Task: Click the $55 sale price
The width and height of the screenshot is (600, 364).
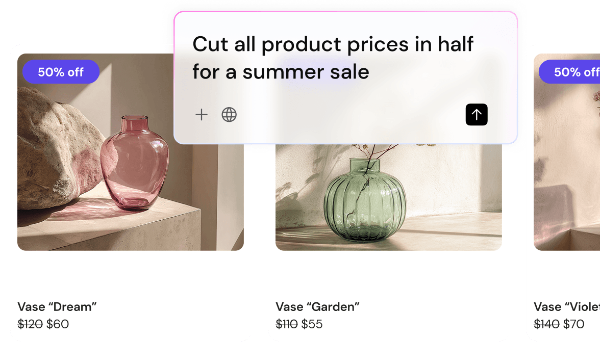Action: (x=312, y=324)
